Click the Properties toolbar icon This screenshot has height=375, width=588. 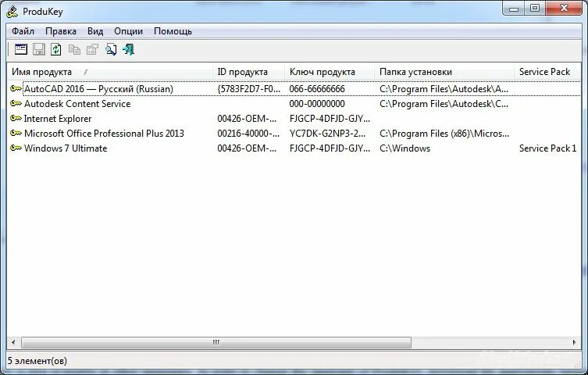92,49
